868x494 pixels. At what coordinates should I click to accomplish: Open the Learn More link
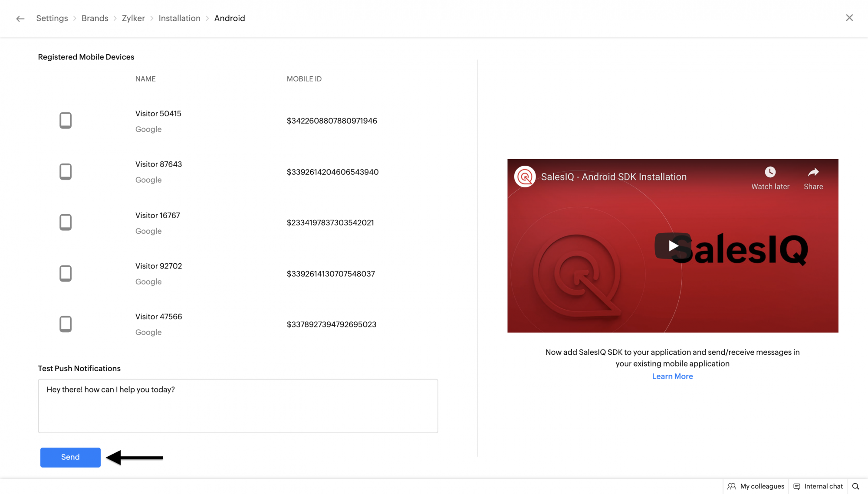pyautogui.click(x=672, y=376)
